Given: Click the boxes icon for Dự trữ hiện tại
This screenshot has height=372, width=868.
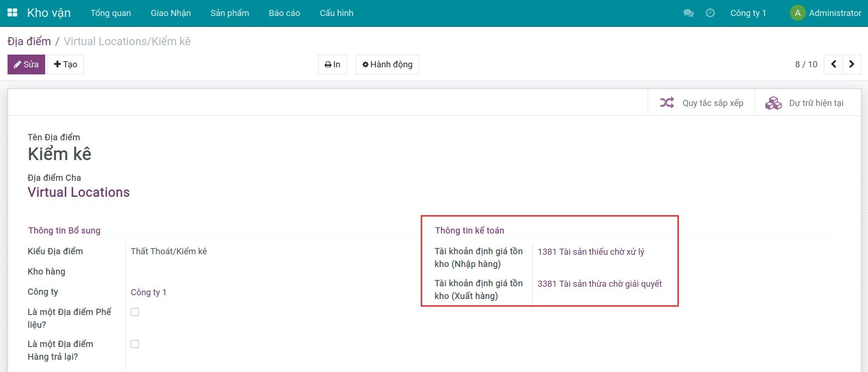Looking at the screenshot, I should click(773, 103).
